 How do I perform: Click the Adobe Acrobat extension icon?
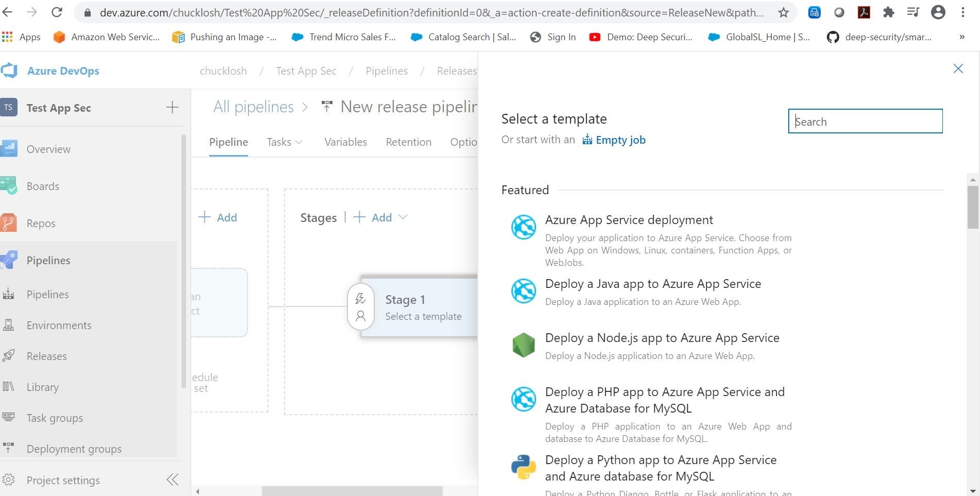pyautogui.click(x=864, y=12)
